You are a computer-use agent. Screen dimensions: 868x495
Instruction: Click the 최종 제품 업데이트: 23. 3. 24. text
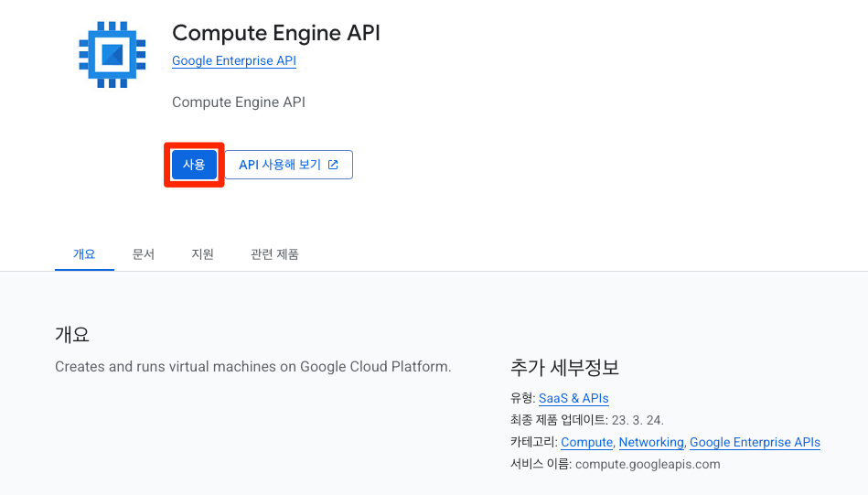(x=587, y=420)
